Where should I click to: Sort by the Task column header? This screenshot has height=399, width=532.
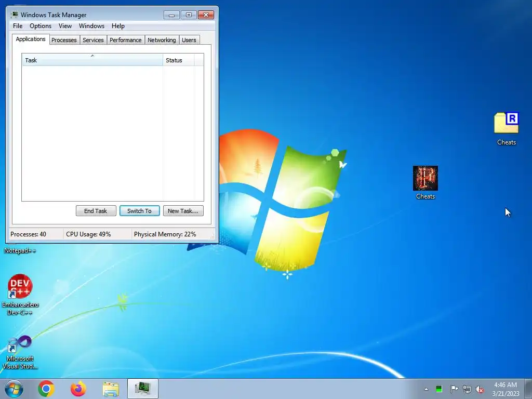point(92,60)
